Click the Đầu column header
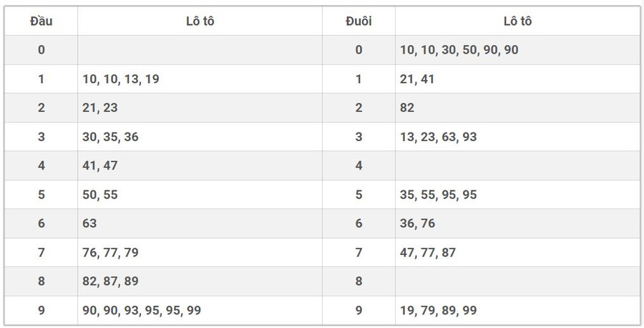644x328 pixels. point(41,21)
